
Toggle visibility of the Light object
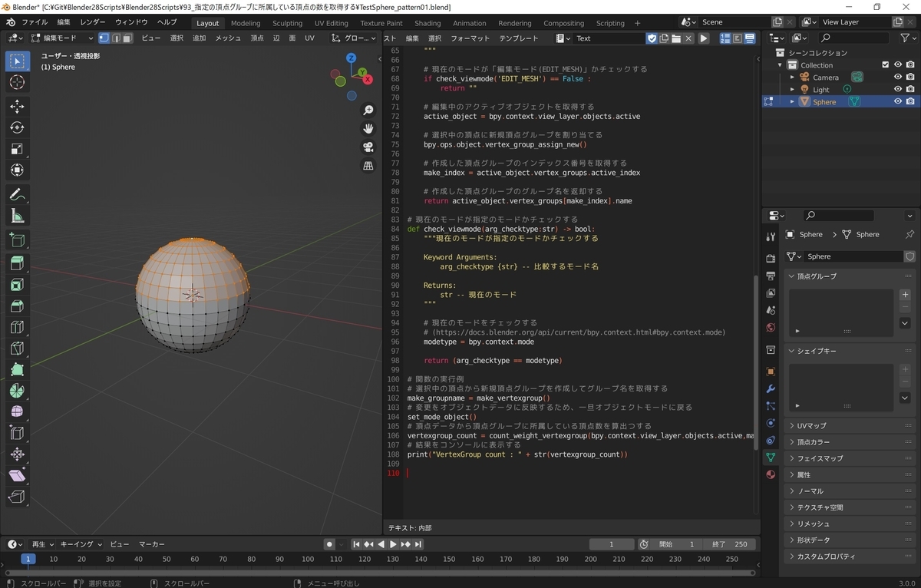pos(898,89)
